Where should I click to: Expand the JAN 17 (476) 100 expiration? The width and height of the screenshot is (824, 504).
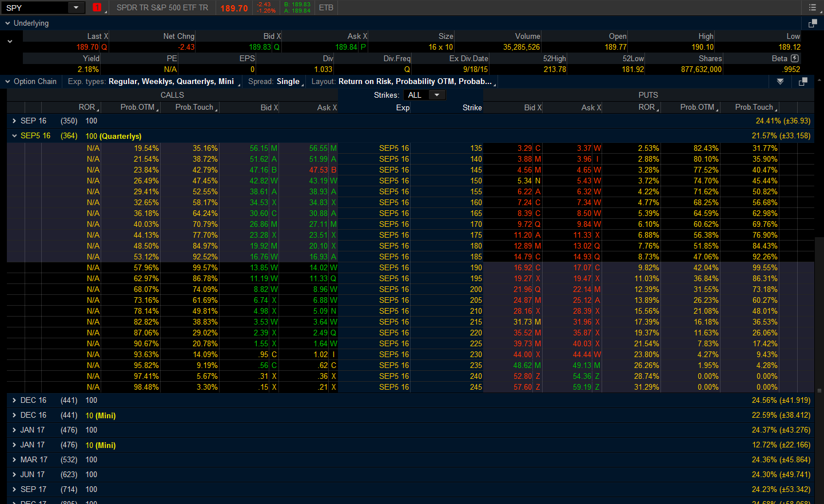coord(14,430)
